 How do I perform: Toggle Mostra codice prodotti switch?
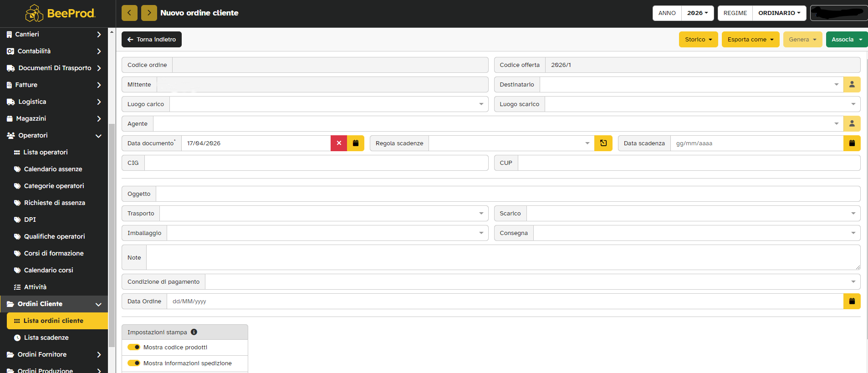coord(134,347)
